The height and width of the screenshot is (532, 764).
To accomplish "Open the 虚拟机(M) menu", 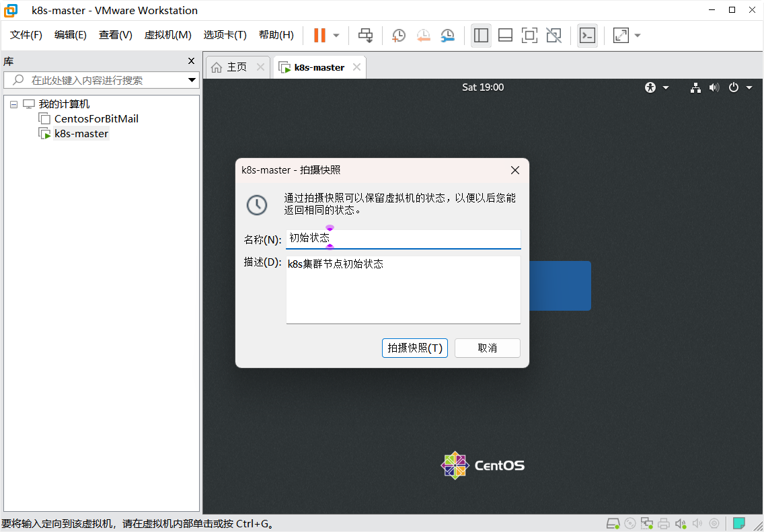I will point(167,35).
